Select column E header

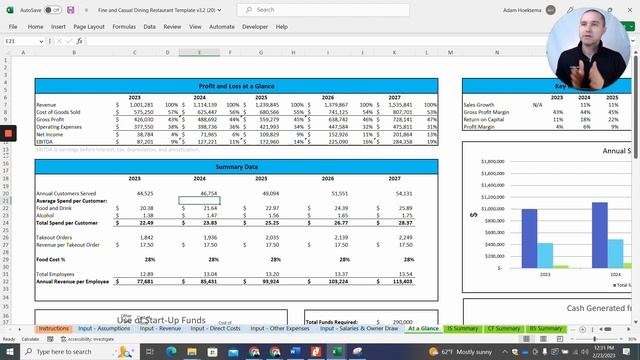pos(199,52)
